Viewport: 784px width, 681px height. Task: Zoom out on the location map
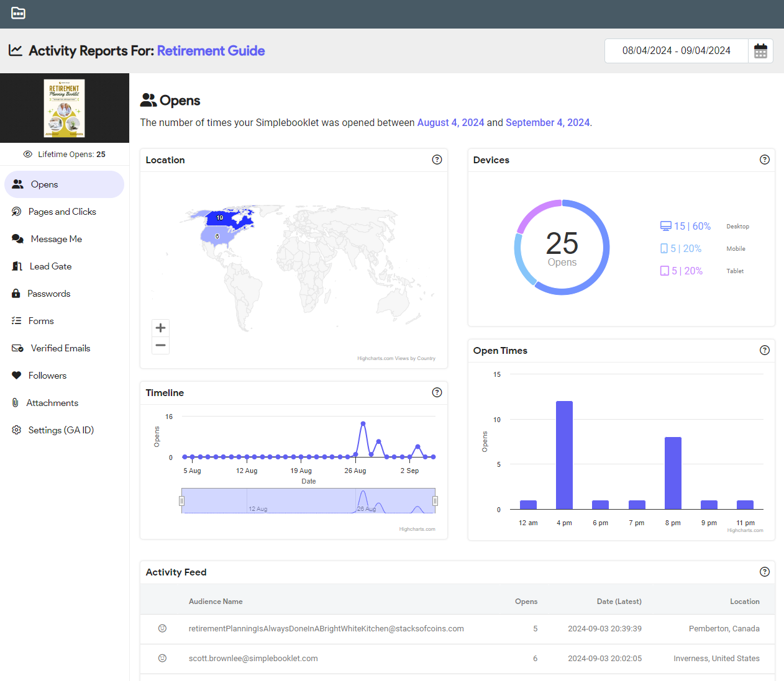point(160,345)
